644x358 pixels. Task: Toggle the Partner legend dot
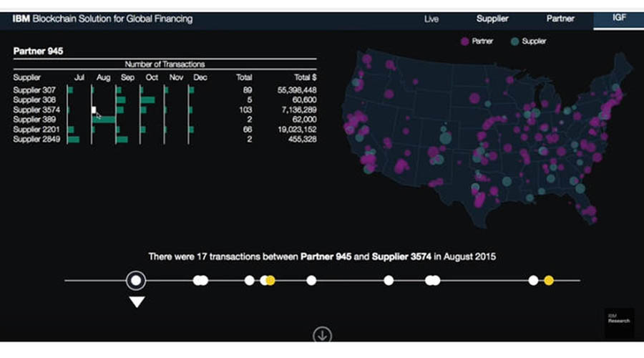click(464, 41)
